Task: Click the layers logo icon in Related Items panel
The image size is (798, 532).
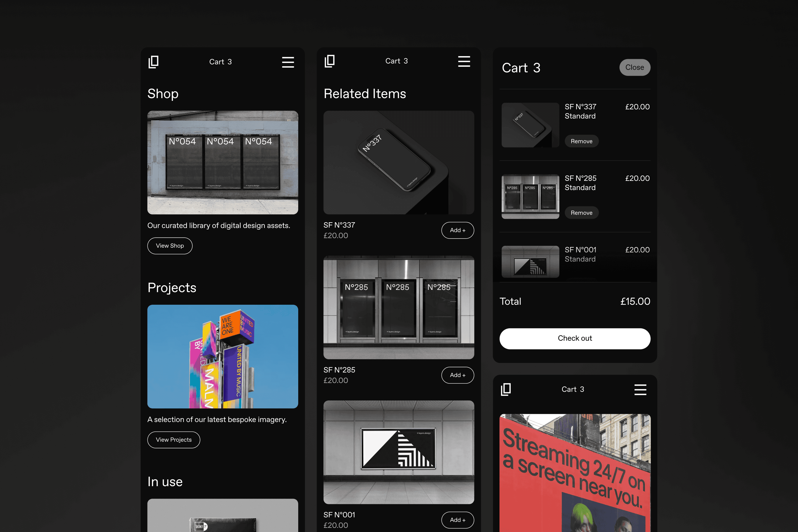Action: [x=330, y=61]
